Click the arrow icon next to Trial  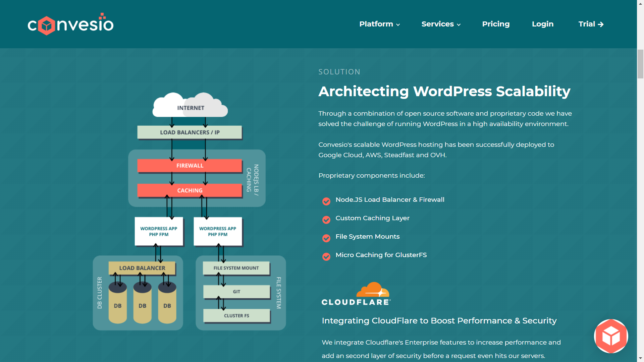click(x=601, y=24)
